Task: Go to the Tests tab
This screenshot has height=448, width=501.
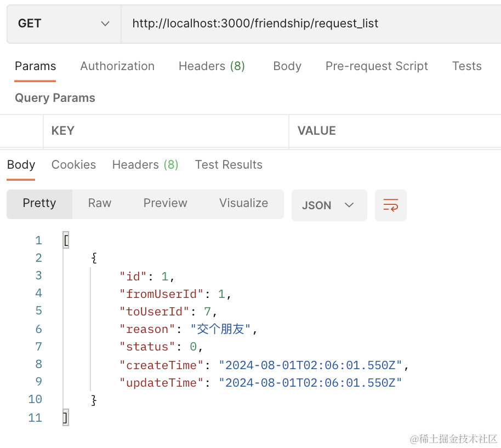Action: tap(466, 66)
